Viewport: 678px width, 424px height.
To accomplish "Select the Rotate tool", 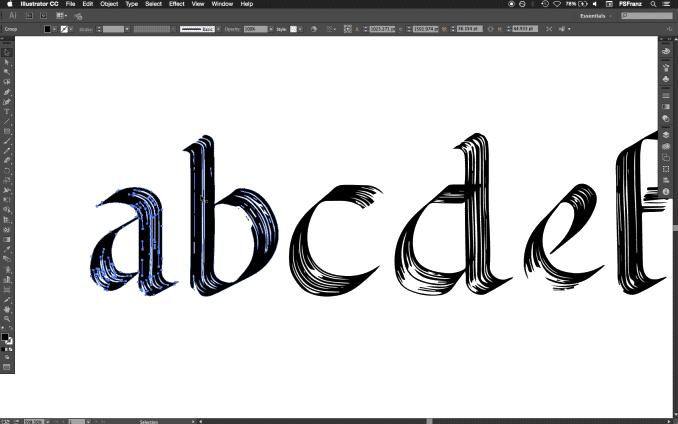I will click(6, 171).
